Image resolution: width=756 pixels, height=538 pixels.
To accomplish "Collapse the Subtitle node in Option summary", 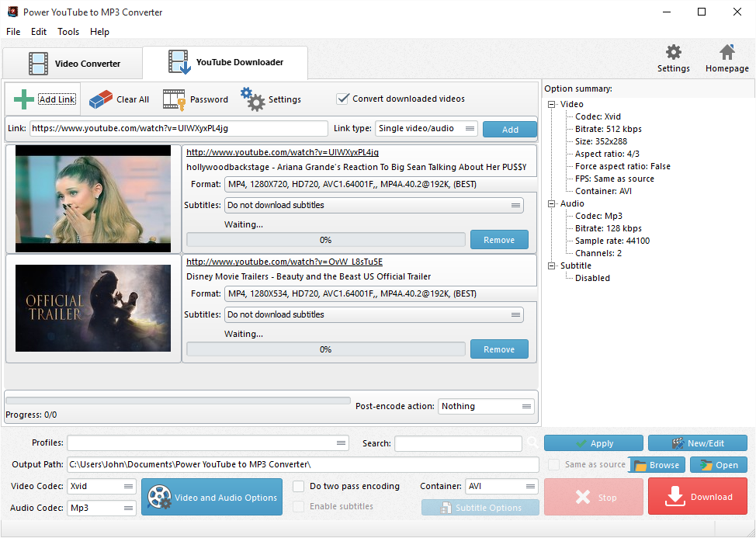I will [x=551, y=266].
